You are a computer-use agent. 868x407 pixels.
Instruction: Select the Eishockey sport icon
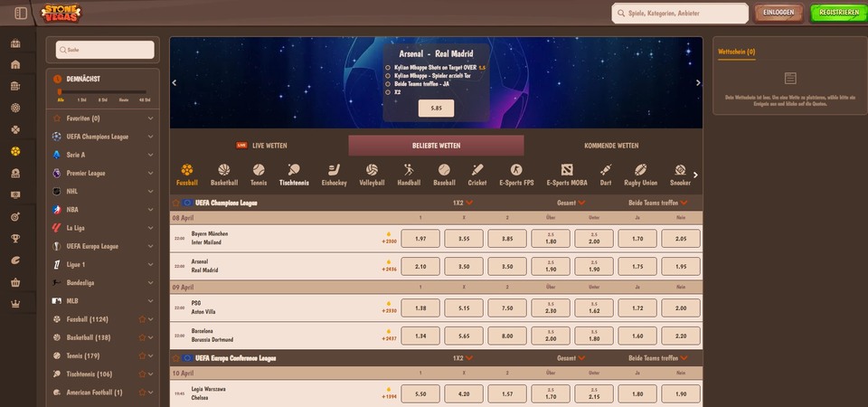click(x=334, y=170)
